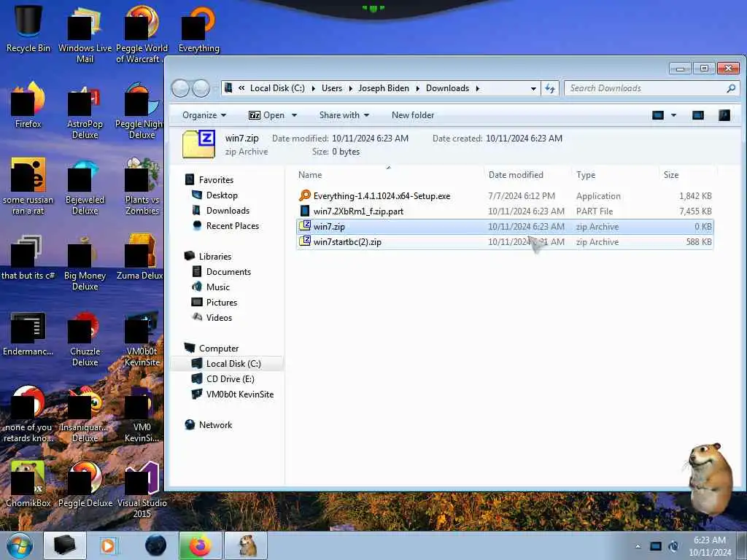Expand the Open button dropdown arrow
Image resolution: width=747 pixels, height=560 pixels.
coord(295,115)
